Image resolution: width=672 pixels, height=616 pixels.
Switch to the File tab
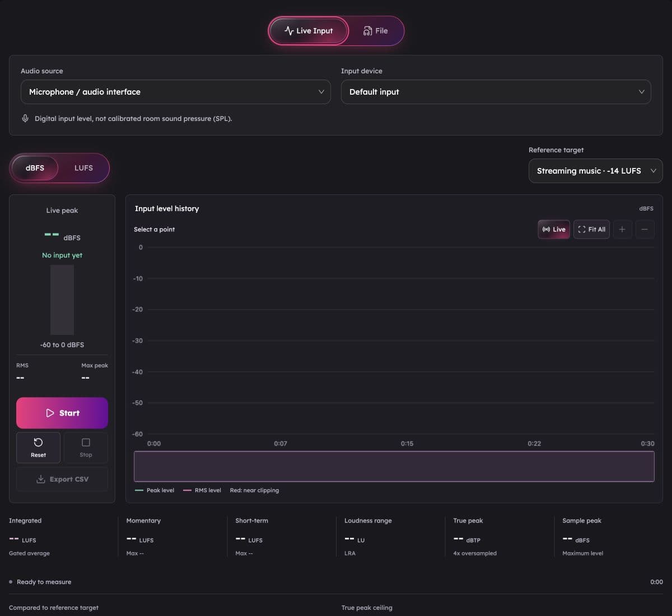(x=375, y=31)
